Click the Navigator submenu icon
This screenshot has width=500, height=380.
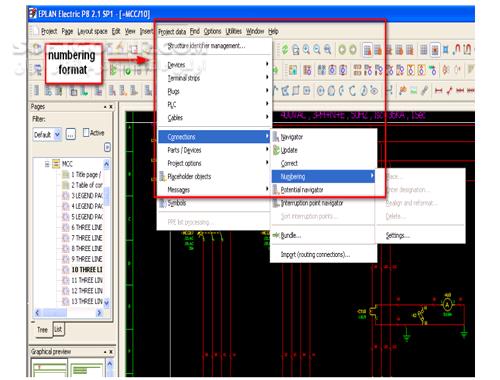[x=276, y=137]
